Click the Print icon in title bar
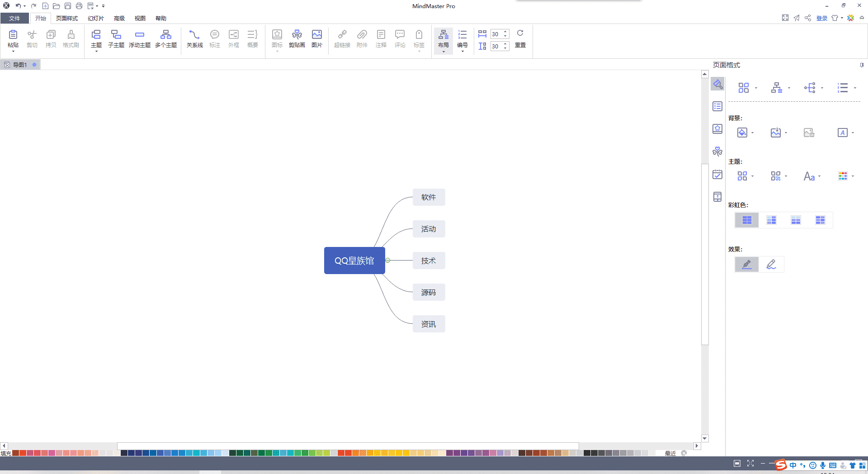 click(x=79, y=6)
